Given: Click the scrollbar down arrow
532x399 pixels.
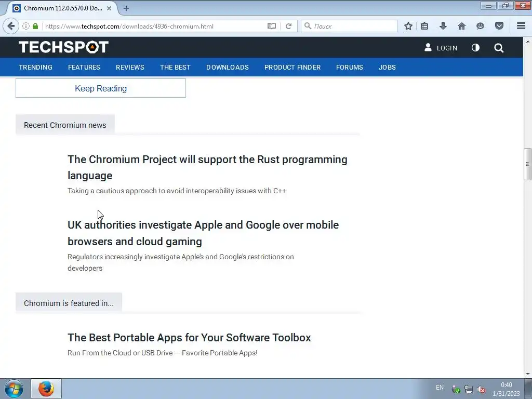Looking at the screenshot, I should 527,374.
